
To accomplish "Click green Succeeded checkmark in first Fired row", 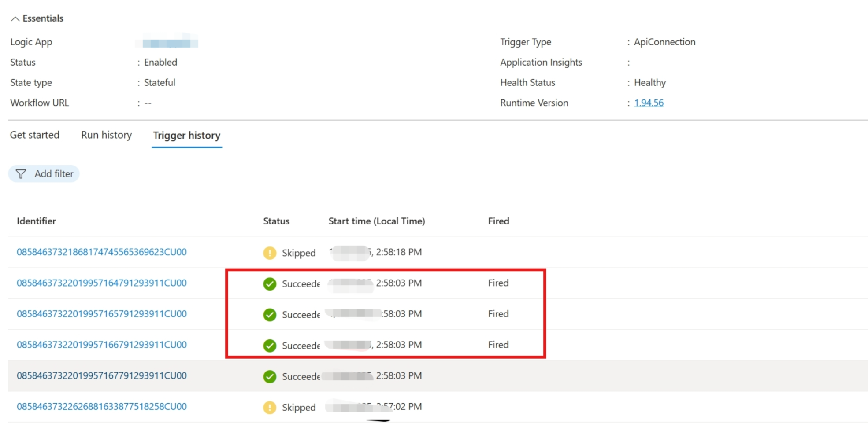I will click(270, 284).
